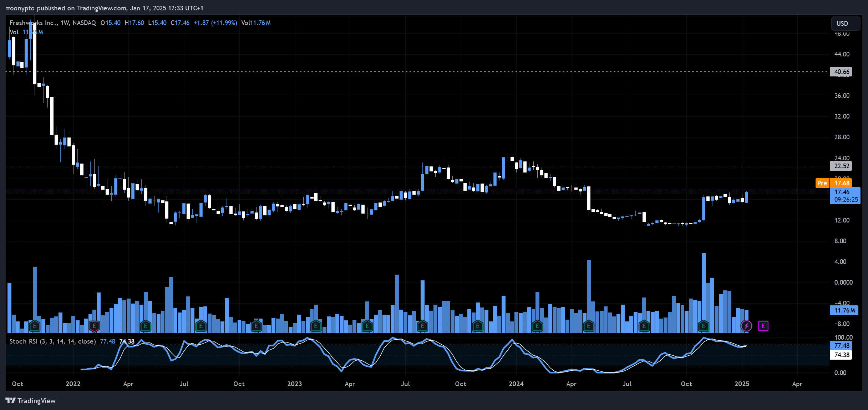Image resolution: width=868 pixels, height=410 pixels.
Task: Click the 2023 label on time axis
Action: click(x=294, y=384)
